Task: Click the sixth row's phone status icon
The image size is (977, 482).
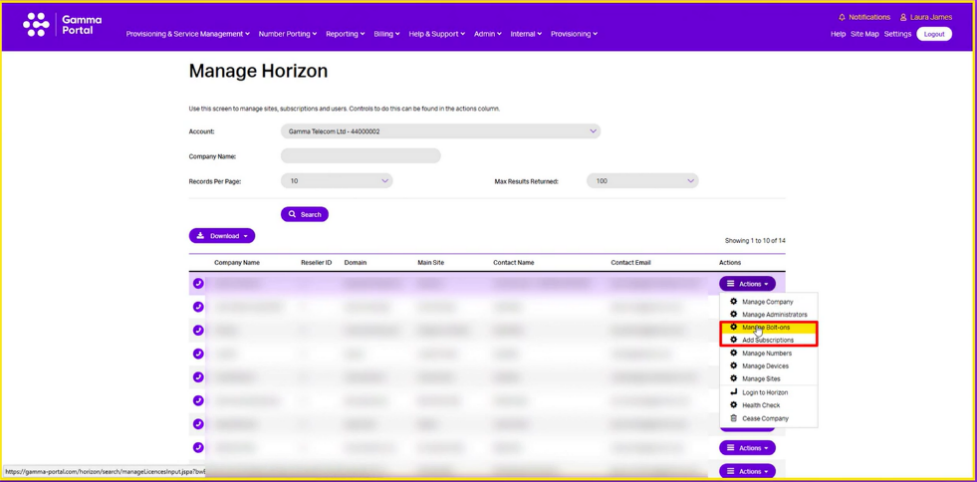Action: pos(198,400)
